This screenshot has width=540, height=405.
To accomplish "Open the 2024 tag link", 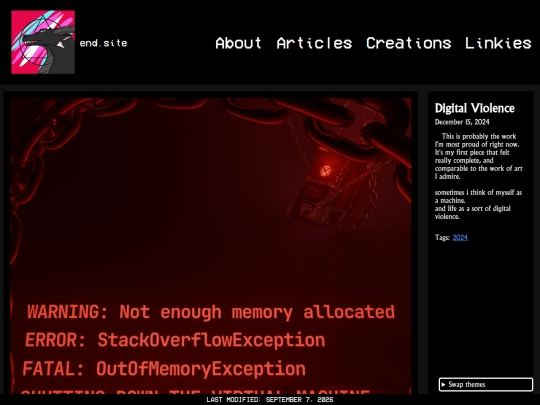I will pyautogui.click(x=460, y=237).
